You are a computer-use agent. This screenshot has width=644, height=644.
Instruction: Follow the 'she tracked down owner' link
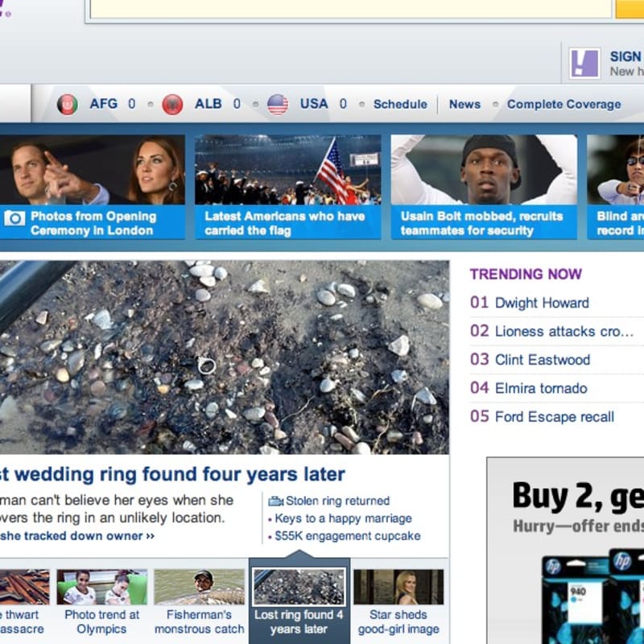tap(76, 536)
